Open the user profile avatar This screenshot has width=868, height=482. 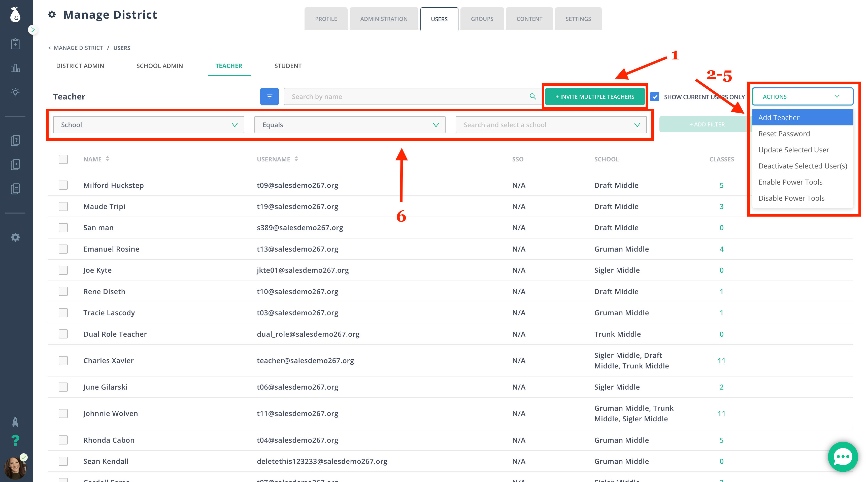(x=15, y=467)
